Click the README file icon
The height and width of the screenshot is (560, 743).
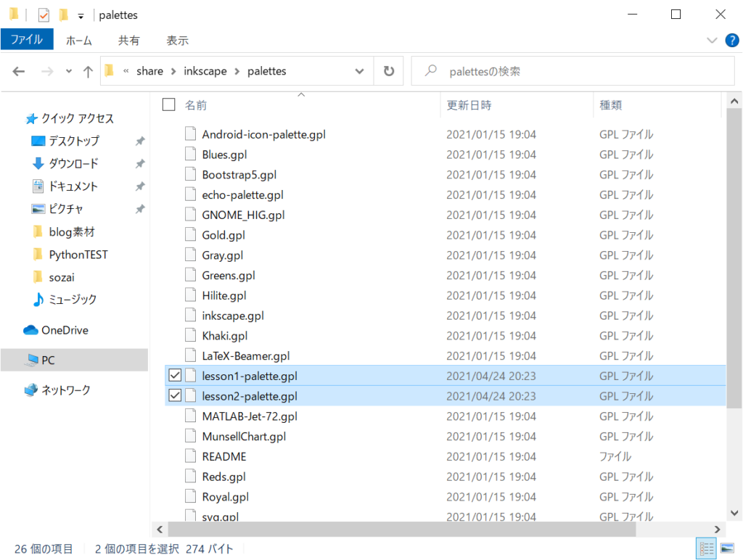coord(191,456)
